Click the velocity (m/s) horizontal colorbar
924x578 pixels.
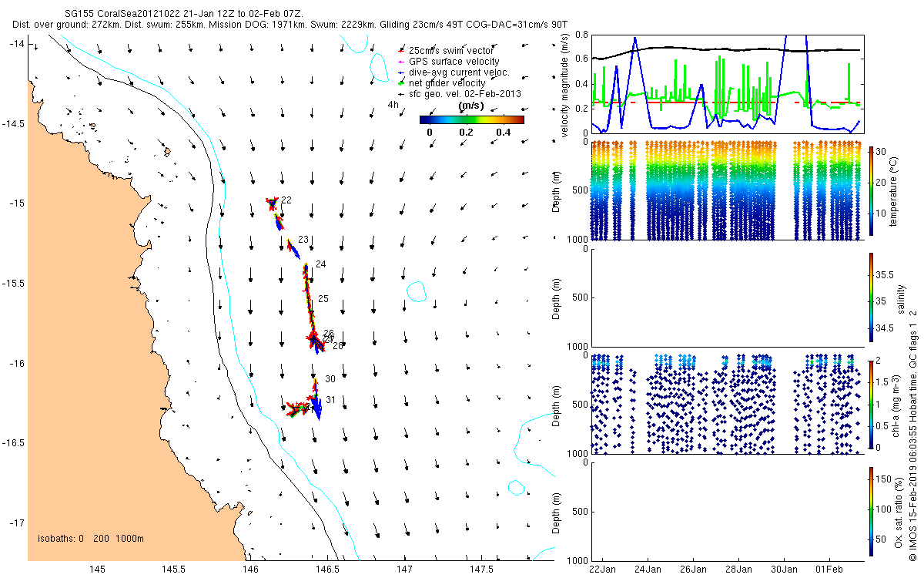click(471, 119)
